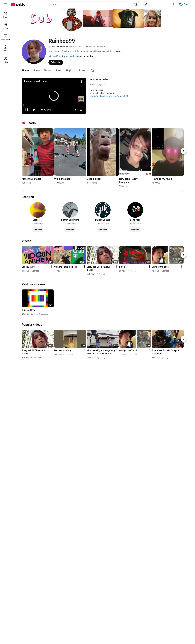Switch to the Videos tab
Viewport: 195px width, 644px height.
36,71
